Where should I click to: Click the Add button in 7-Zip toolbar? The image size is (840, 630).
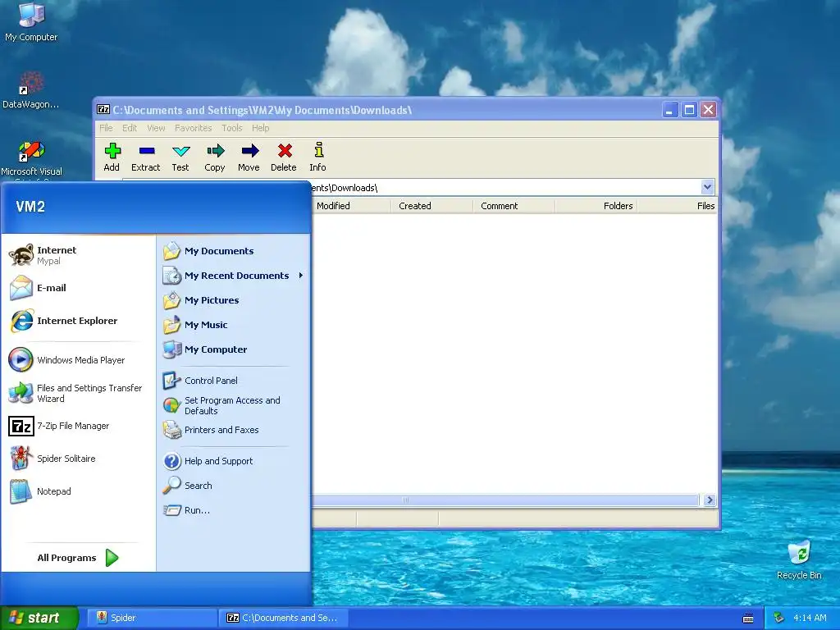tap(112, 157)
